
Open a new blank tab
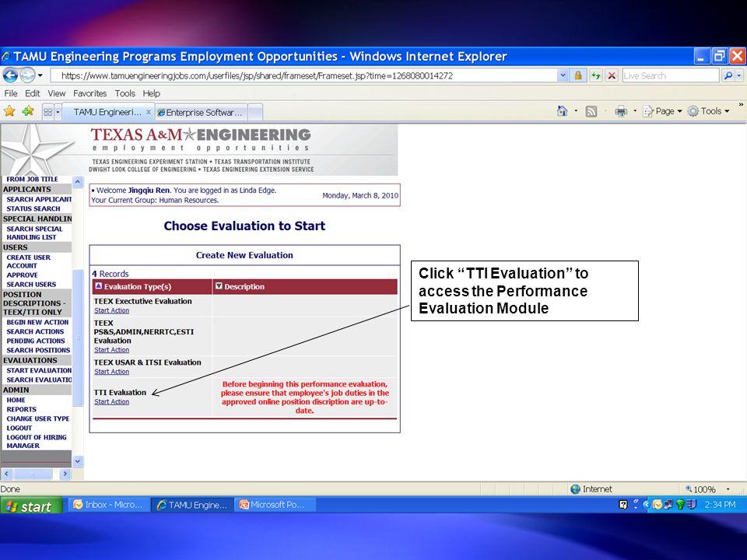255,112
